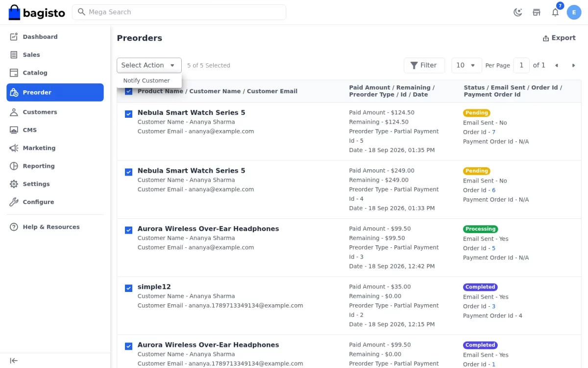Click Remaining - $249.00 text

379,180
